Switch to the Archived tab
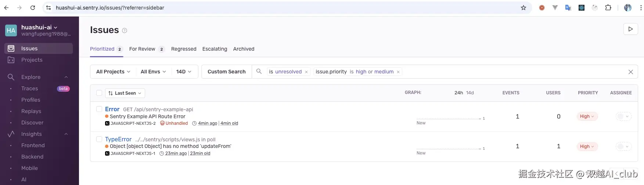 pyautogui.click(x=244, y=49)
